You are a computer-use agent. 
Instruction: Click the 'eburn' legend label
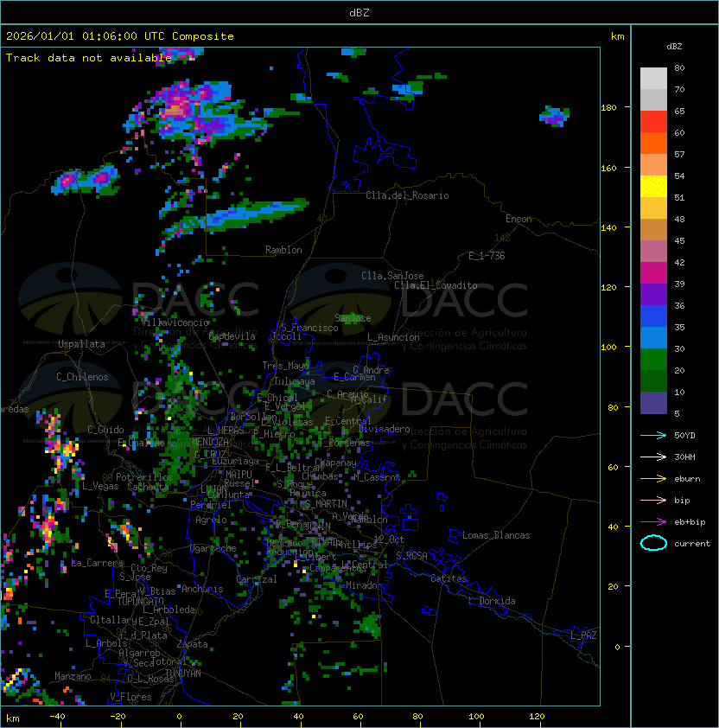(687, 479)
